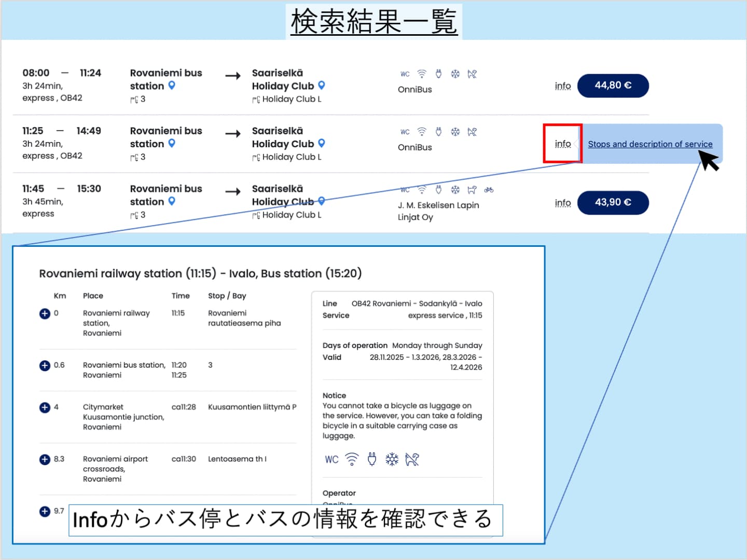Click power socket icon in the Notice panel
Image resolution: width=747 pixels, height=560 pixels.
pyautogui.click(x=372, y=459)
